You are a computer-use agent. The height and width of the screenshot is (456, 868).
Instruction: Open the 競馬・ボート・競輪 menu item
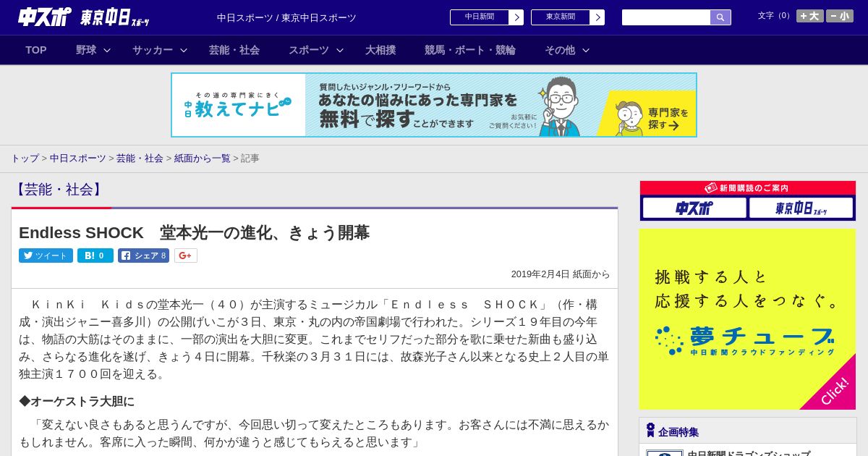click(470, 50)
